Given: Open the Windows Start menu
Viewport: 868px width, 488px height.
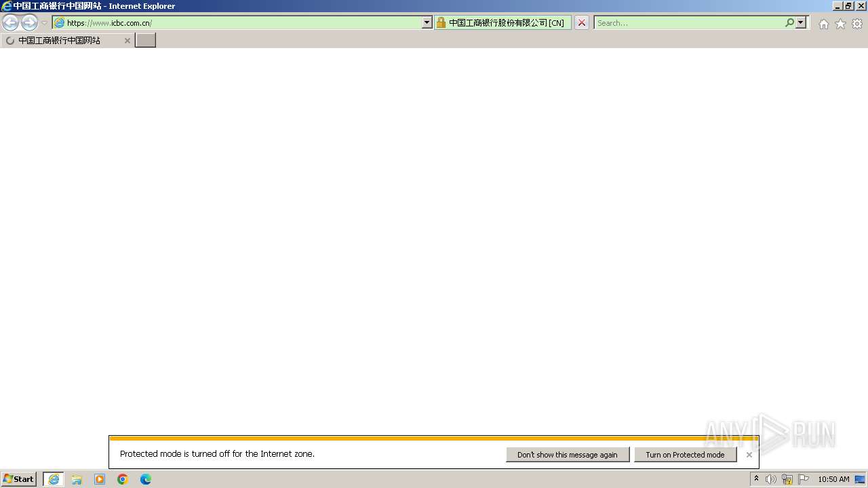Looking at the screenshot, I should tap(19, 479).
